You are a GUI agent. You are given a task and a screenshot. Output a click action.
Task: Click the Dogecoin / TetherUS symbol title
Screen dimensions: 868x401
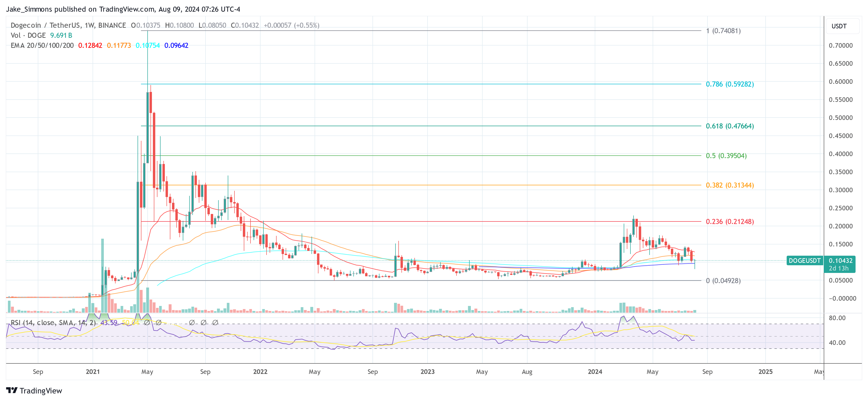(x=68, y=25)
